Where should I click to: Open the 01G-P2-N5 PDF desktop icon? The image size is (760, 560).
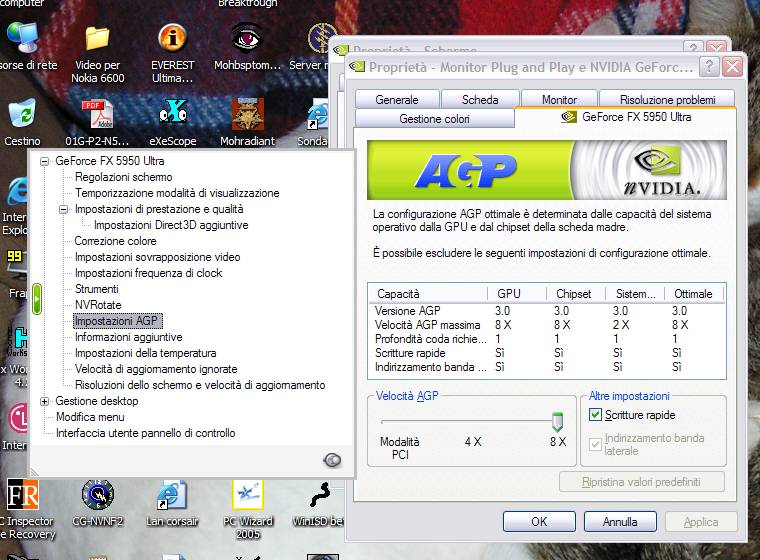97,114
